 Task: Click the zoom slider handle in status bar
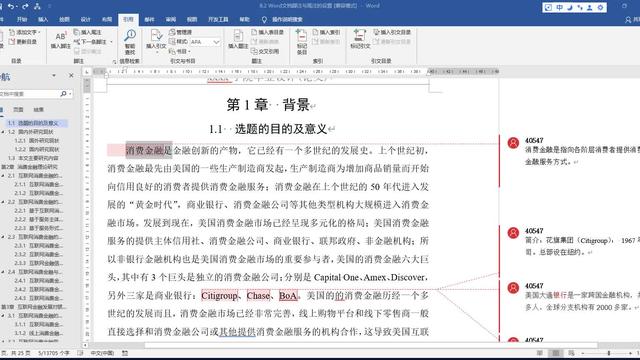(609, 353)
